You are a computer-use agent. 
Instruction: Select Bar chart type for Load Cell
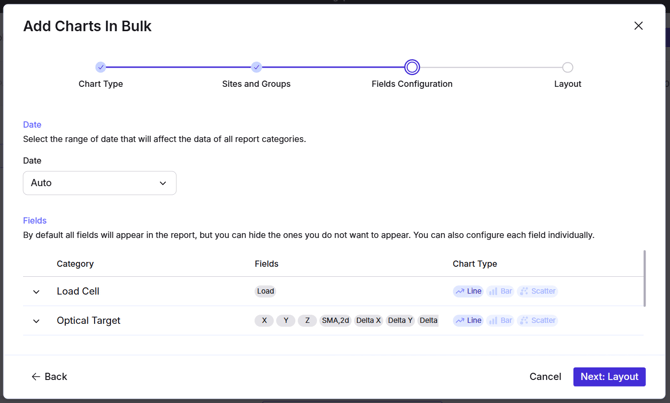point(500,291)
